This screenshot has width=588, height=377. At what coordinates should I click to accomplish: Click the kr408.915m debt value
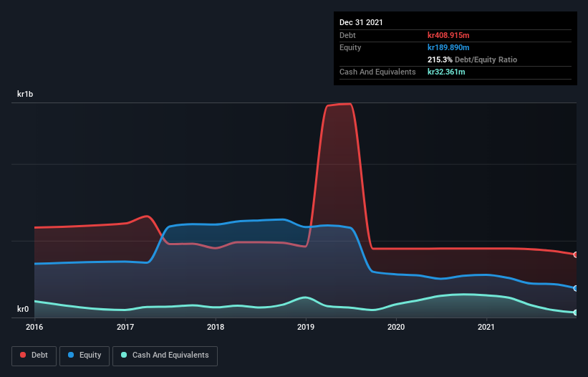tap(448, 35)
